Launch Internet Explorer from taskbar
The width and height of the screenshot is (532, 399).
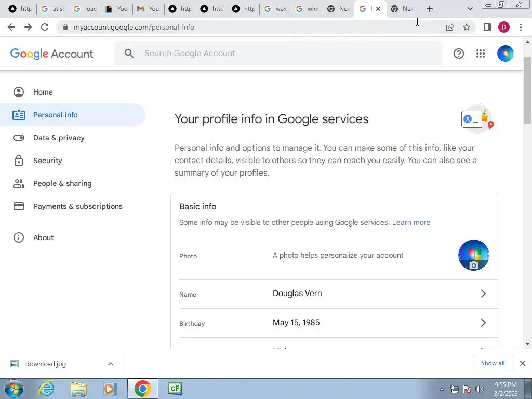tap(46, 389)
